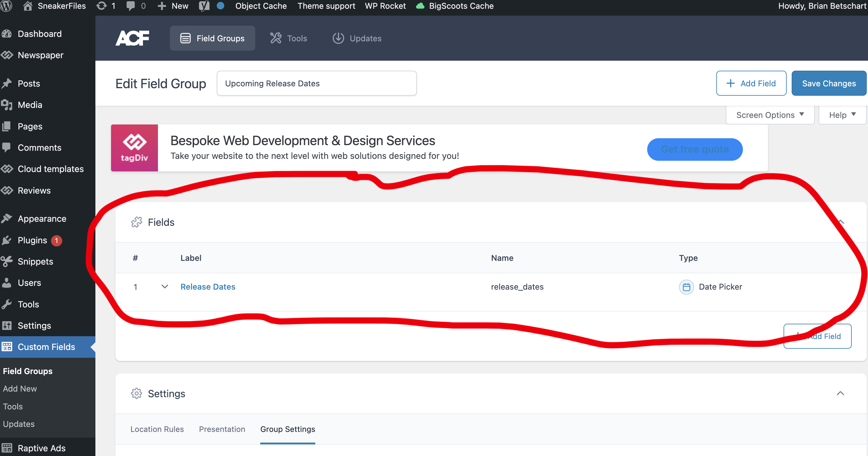Click the Appearance brush icon in sidebar
This screenshot has width=868, height=456.
point(7,219)
